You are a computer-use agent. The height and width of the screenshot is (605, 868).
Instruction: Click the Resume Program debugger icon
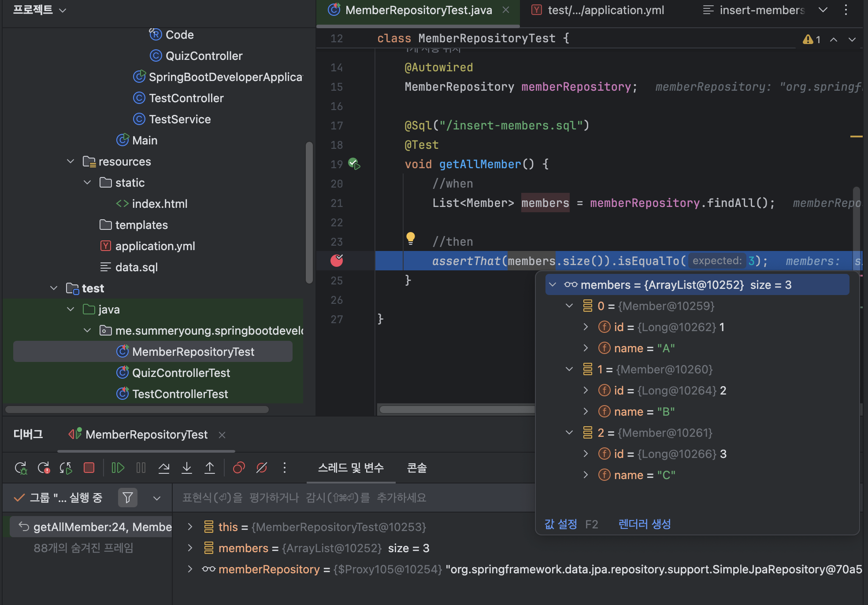coord(118,468)
